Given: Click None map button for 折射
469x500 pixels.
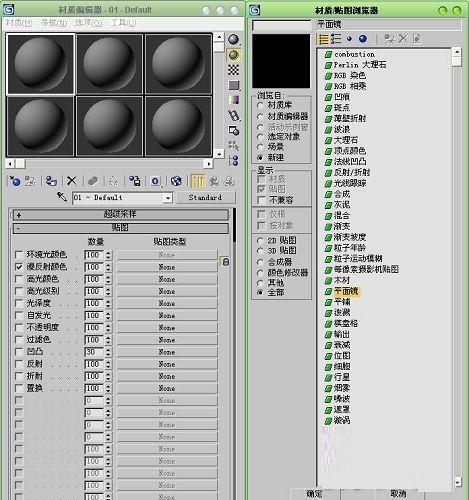Looking at the screenshot, I should [x=167, y=376].
